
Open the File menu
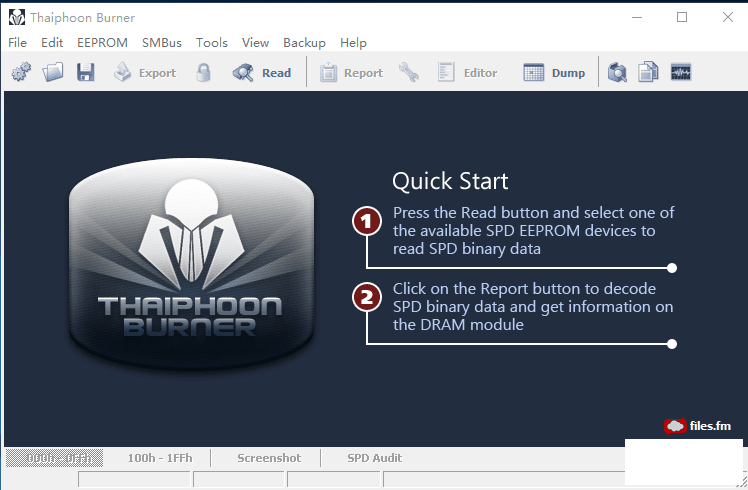click(x=18, y=42)
